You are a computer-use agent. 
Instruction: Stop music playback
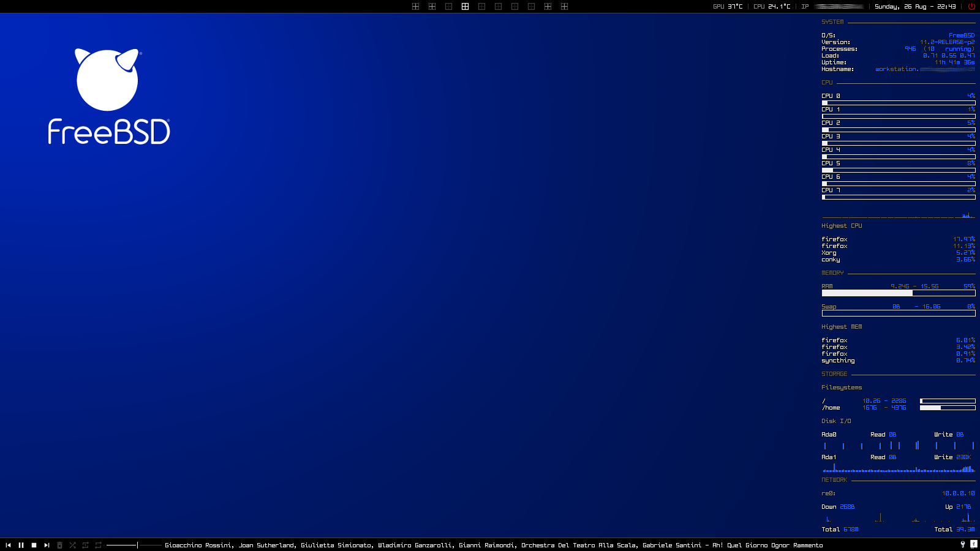34,545
